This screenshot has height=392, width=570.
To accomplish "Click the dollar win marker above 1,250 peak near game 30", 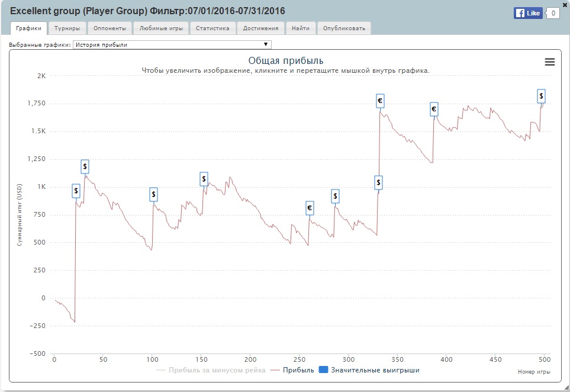I will 85,166.
